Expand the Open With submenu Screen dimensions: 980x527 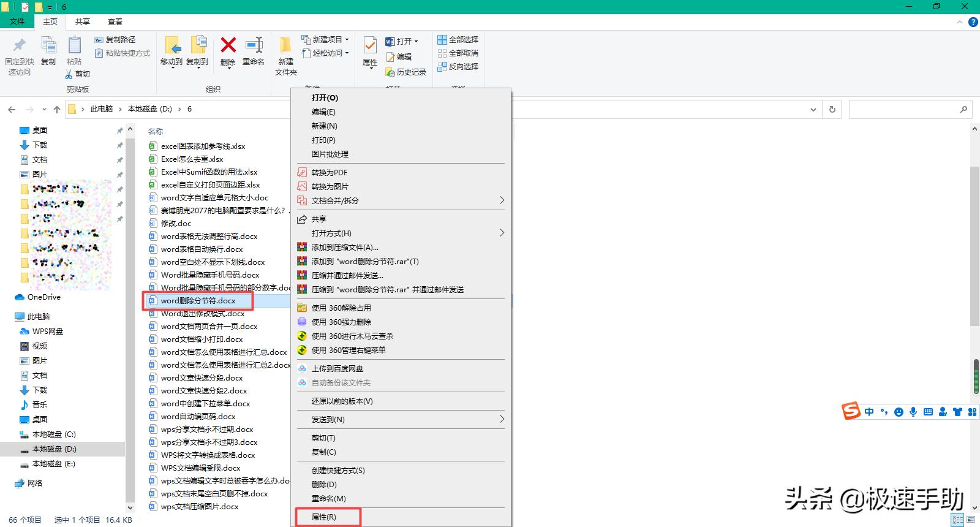(502, 233)
